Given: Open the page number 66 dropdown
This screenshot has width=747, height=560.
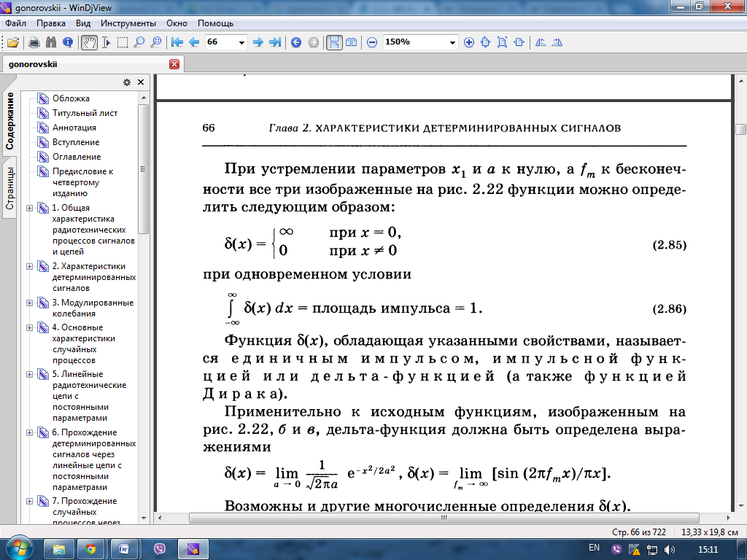Looking at the screenshot, I should [x=241, y=42].
